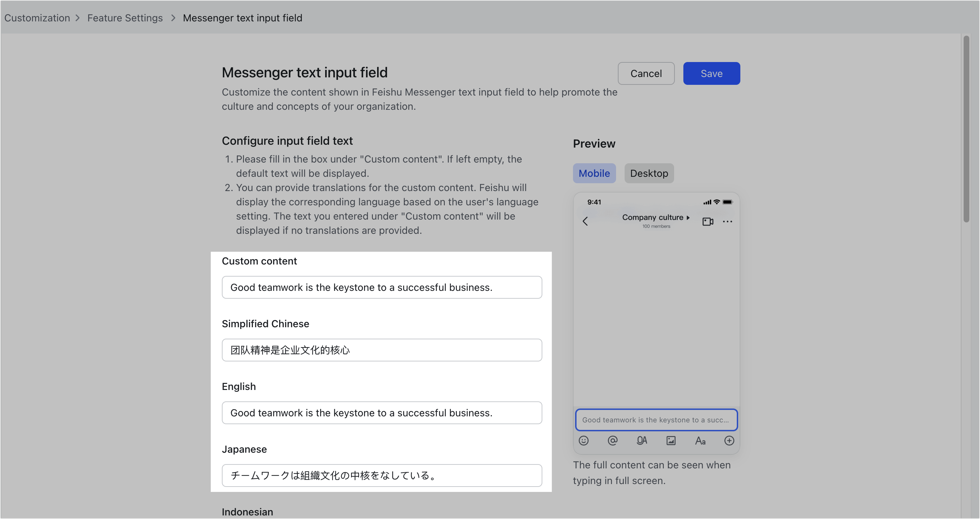Screen dimensions: 980x519
Task: Select the Mobile preview tab
Action: click(x=594, y=173)
